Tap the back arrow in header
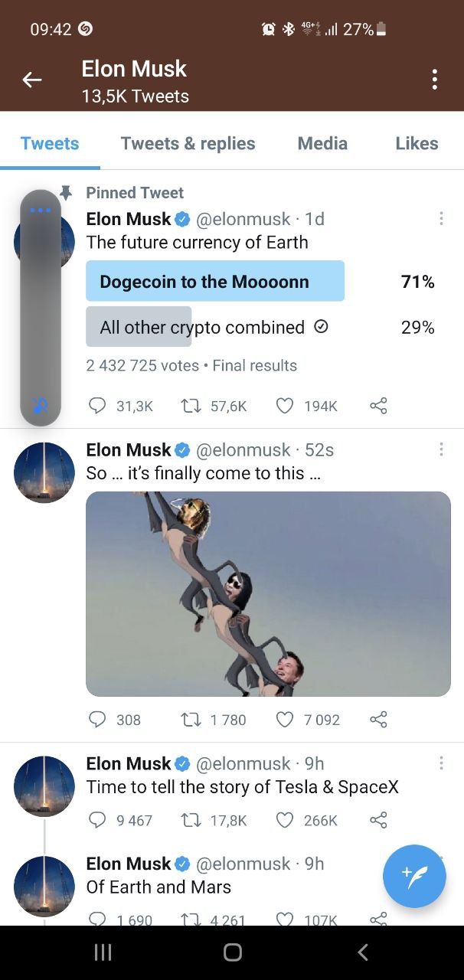This screenshot has width=464, height=980. [x=31, y=80]
